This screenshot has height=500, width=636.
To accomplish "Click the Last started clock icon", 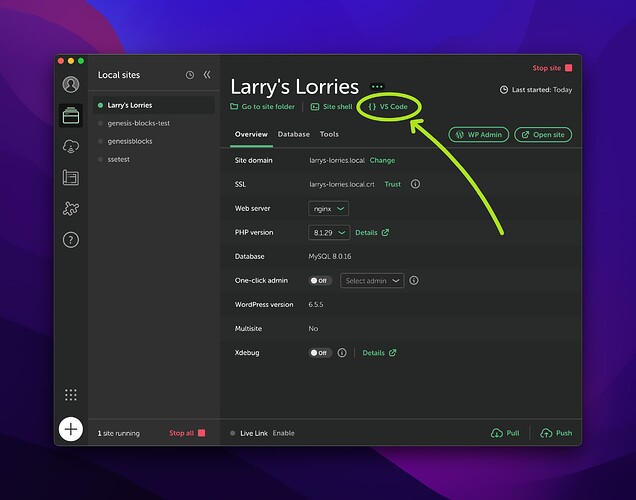I will 503,90.
